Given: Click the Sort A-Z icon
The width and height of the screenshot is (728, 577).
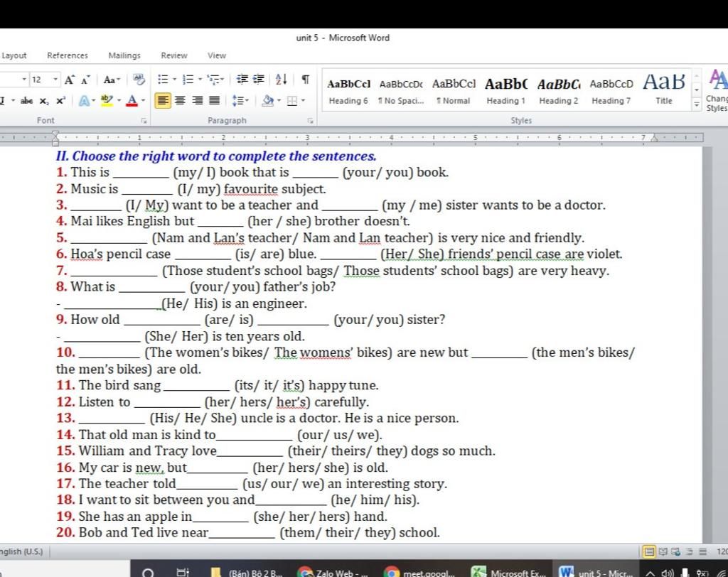Looking at the screenshot, I should click(x=282, y=80).
